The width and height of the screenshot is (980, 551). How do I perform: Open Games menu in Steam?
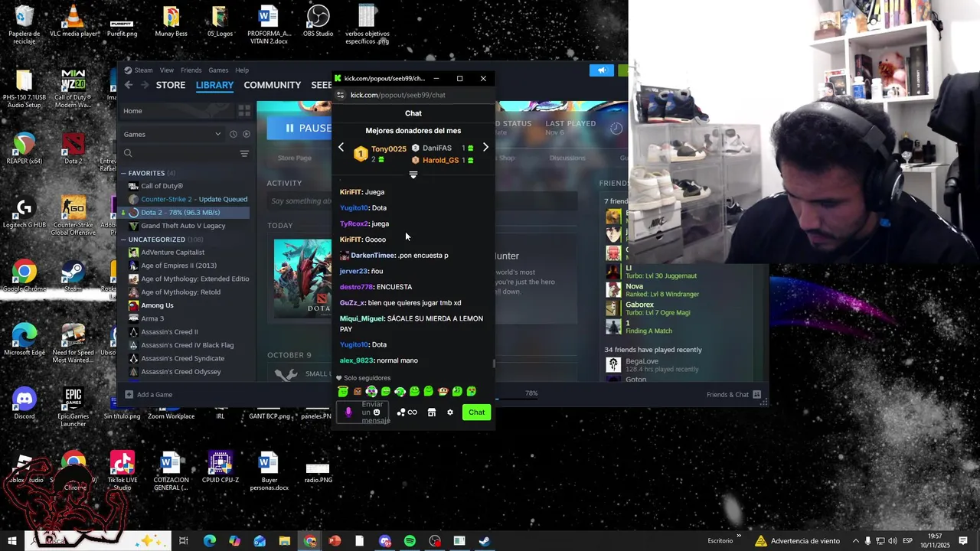[x=218, y=70]
